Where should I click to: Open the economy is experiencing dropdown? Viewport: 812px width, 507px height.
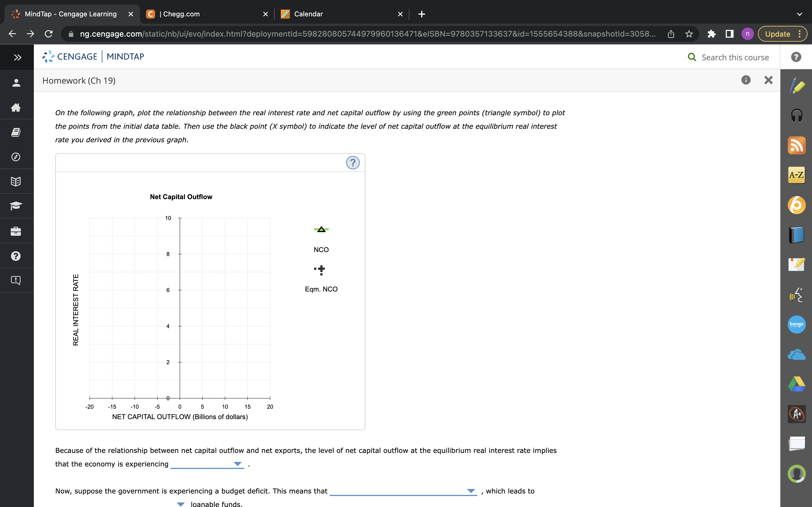[x=207, y=464]
